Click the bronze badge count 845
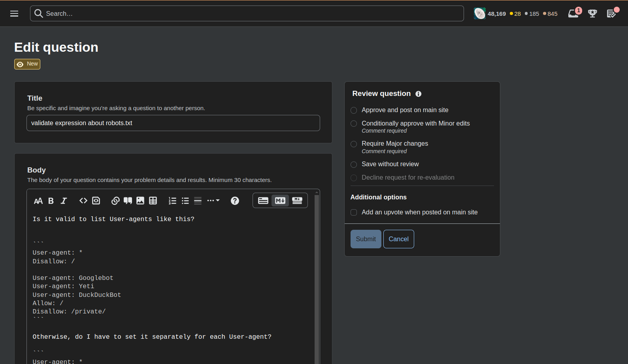628x364 pixels. point(550,14)
